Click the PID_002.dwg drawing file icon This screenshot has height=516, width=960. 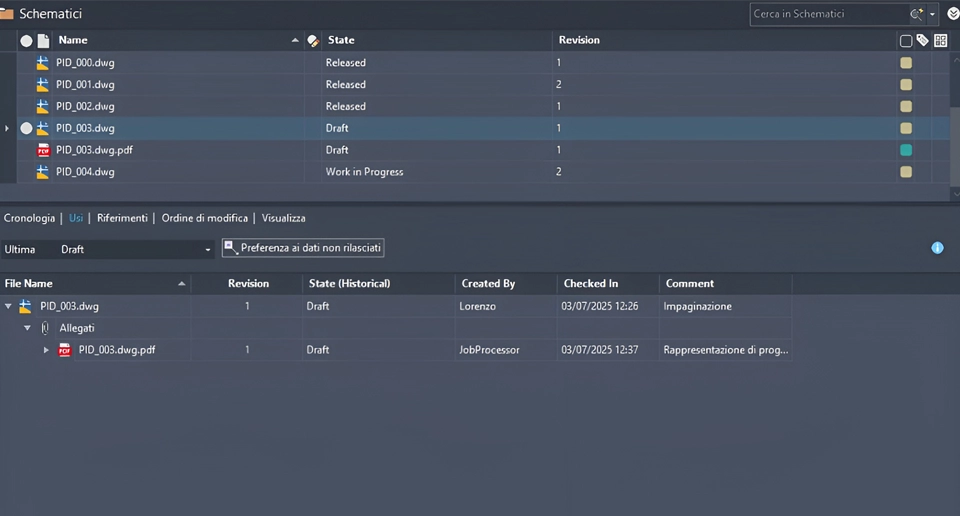click(42, 106)
